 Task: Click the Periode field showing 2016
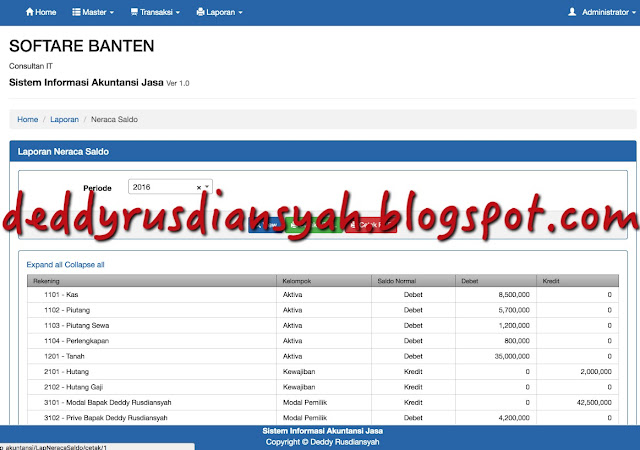[170, 187]
